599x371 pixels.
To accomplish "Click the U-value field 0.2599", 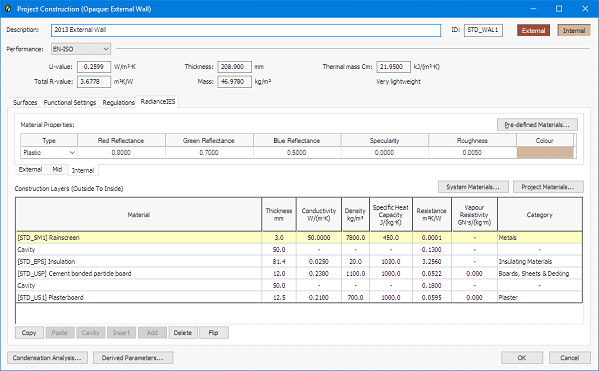I will click(x=94, y=67).
